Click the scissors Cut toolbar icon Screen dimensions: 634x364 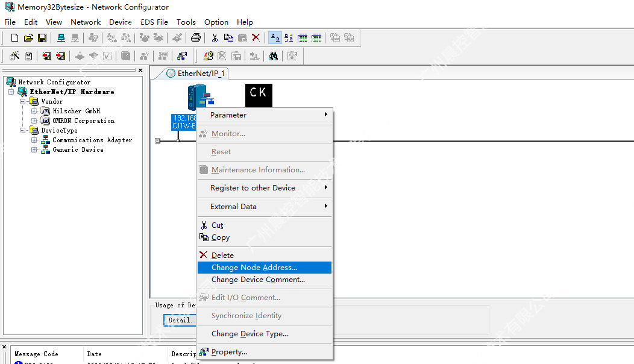point(215,38)
